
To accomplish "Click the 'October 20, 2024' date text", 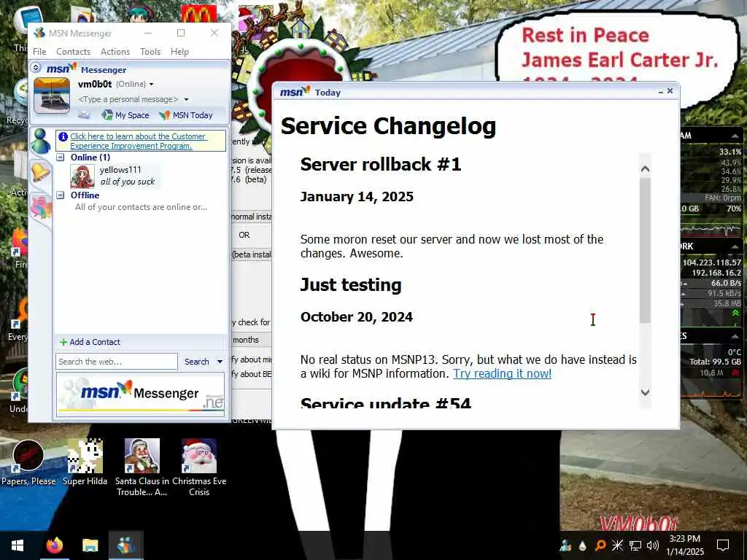I will (356, 317).
